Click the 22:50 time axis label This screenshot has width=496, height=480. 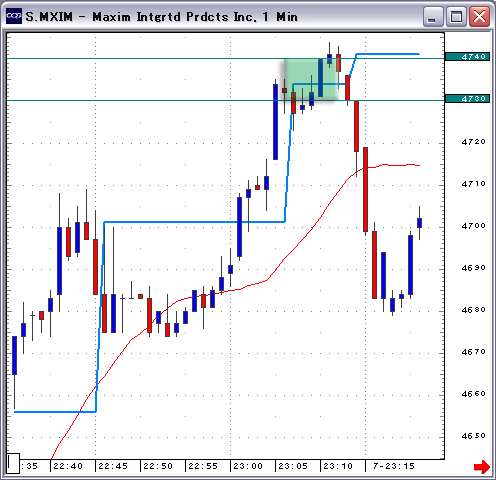click(x=158, y=466)
